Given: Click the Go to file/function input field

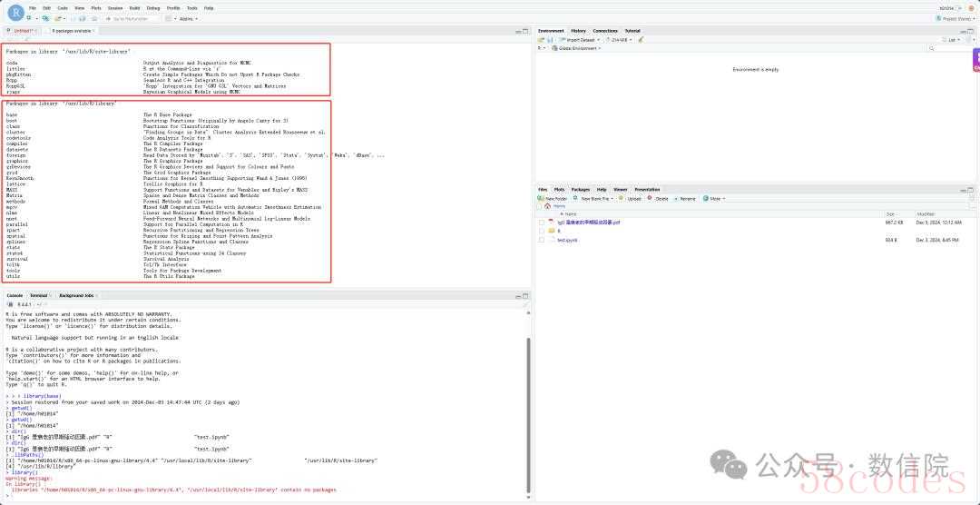Looking at the screenshot, I should point(131,18).
